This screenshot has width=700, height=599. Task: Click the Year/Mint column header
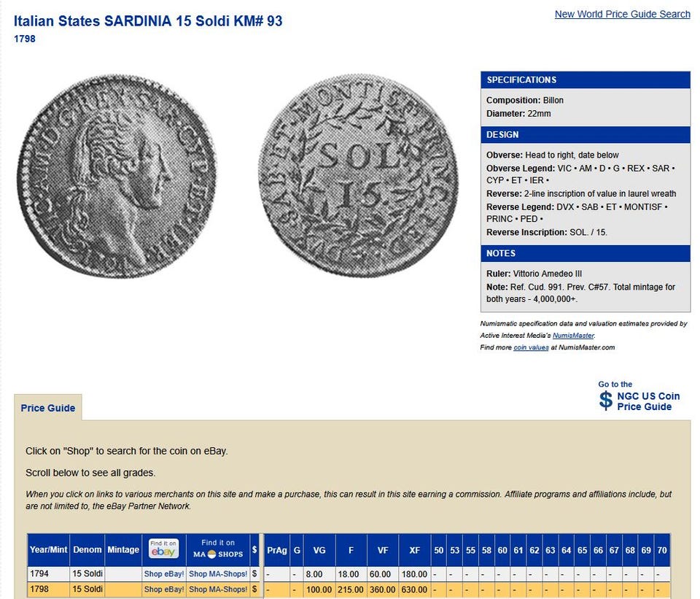tap(48, 550)
